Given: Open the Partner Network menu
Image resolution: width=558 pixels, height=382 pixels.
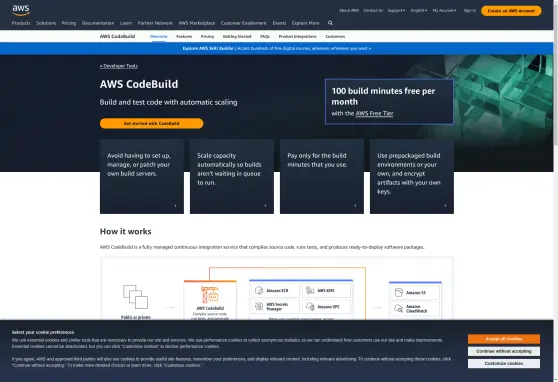Looking at the screenshot, I should [155, 23].
